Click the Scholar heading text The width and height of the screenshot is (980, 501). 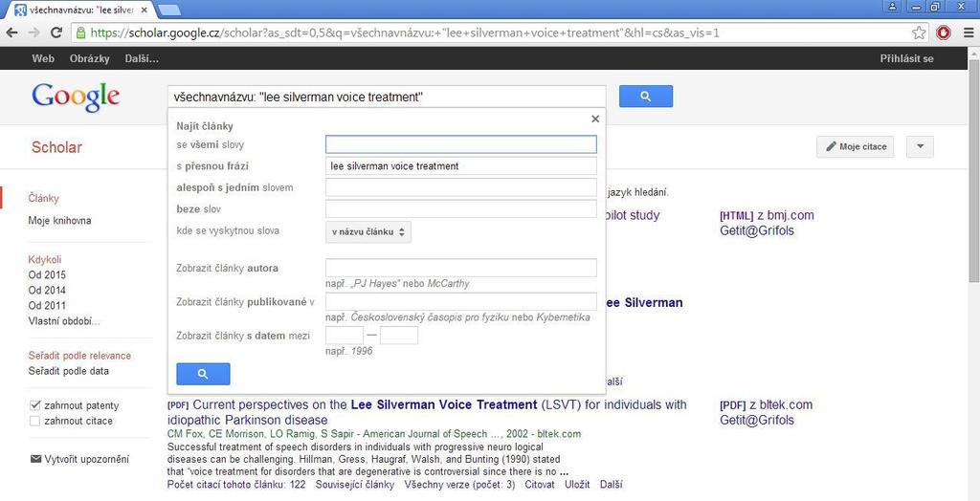tap(56, 147)
